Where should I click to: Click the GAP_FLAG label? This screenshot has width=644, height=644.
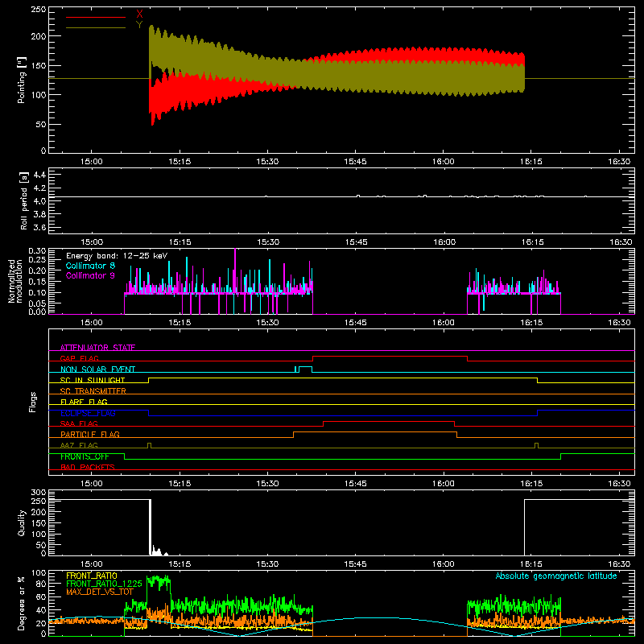(80, 358)
